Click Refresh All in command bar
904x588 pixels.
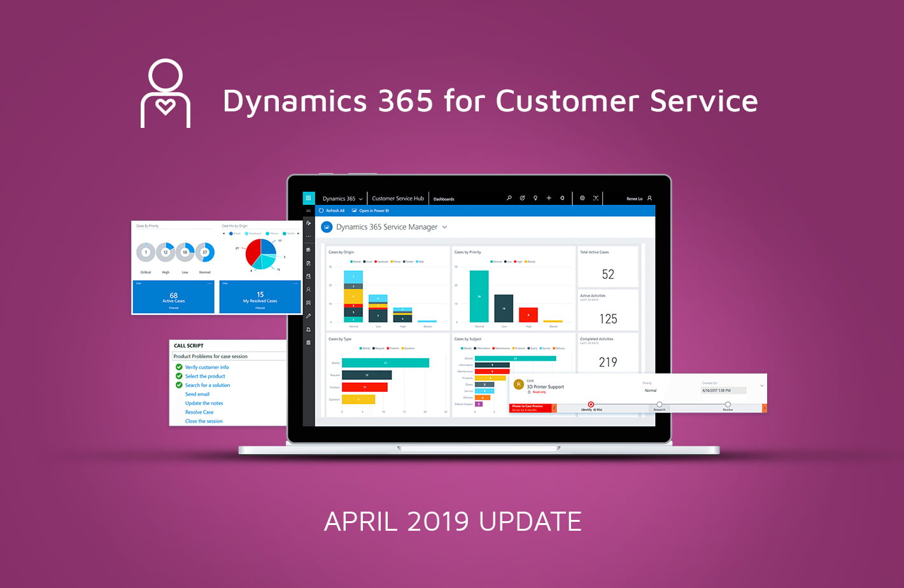click(332, 211)
